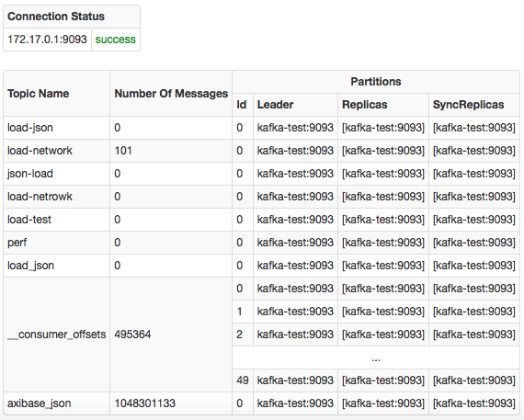
Task: Click the message count in perf row
Action: pos(171,243)
